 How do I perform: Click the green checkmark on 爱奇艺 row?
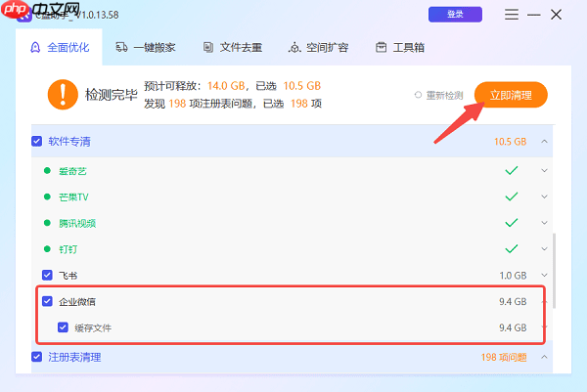point(512,170)
